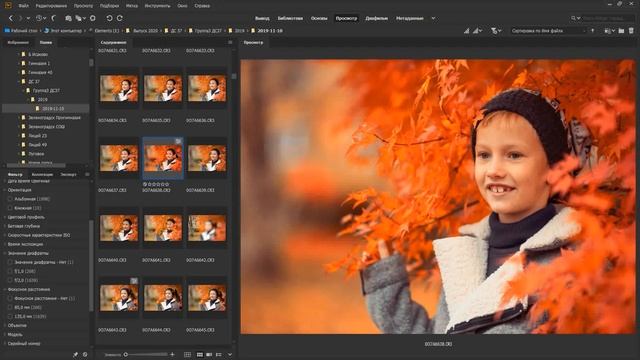The image size is (640, 360).
Task: Check the 85,0 мм focal length filter
Action: (10, 307)
